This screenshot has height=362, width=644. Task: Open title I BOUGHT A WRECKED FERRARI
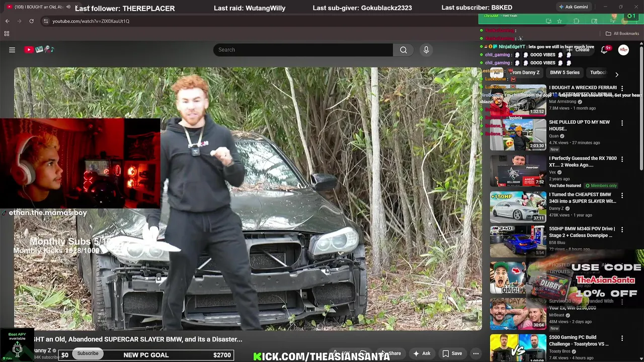583,90
